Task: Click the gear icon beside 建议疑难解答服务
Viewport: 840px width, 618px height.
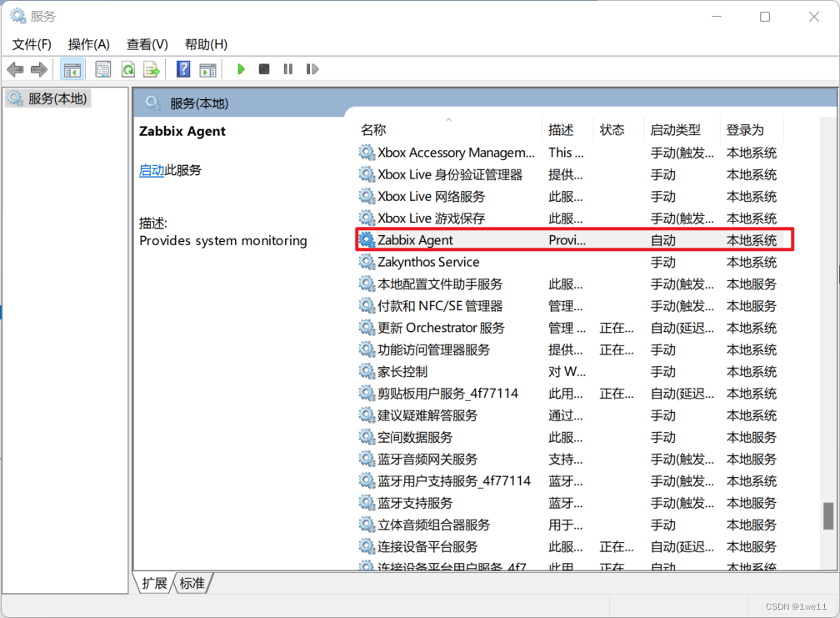Action: (x=367, y=415)
